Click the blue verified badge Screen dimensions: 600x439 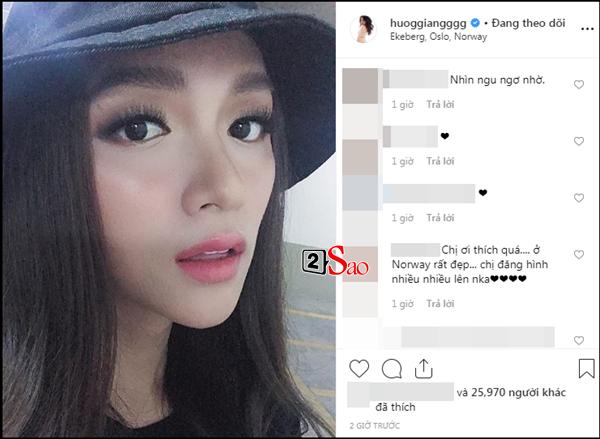[x=475, y=23]
